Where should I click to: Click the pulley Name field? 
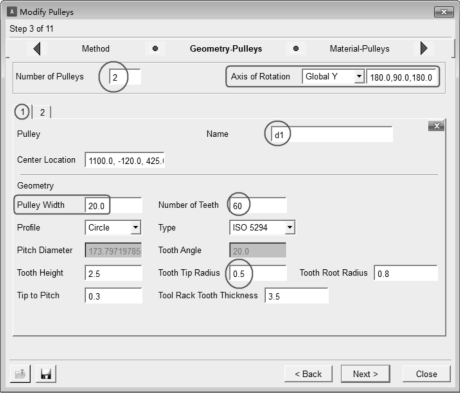pos(332,134)
